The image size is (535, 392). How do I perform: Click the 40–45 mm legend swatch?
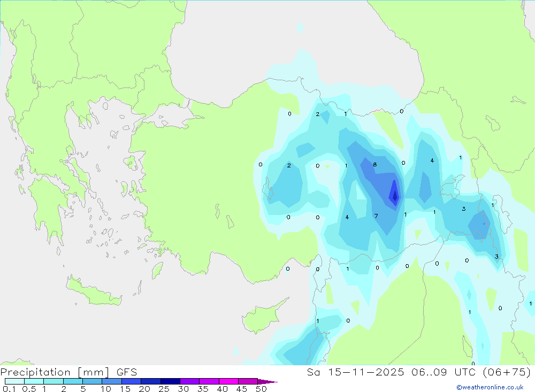(228, 381)
